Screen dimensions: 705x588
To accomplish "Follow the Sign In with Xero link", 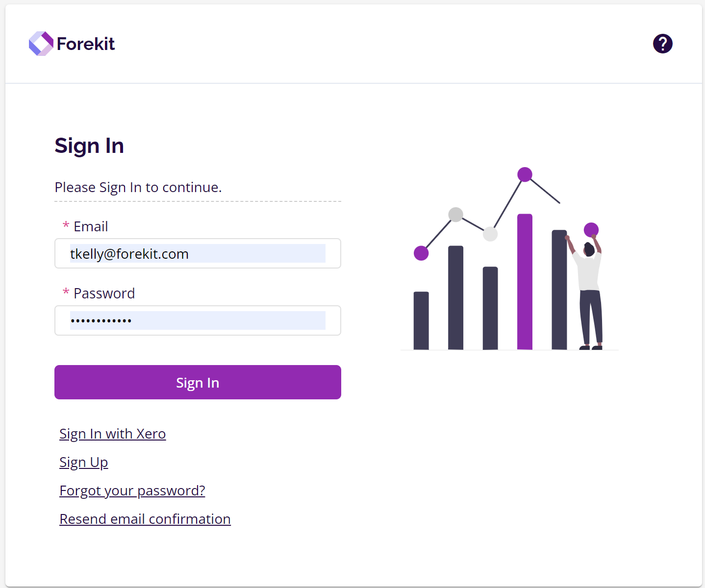I will [112, 434].
